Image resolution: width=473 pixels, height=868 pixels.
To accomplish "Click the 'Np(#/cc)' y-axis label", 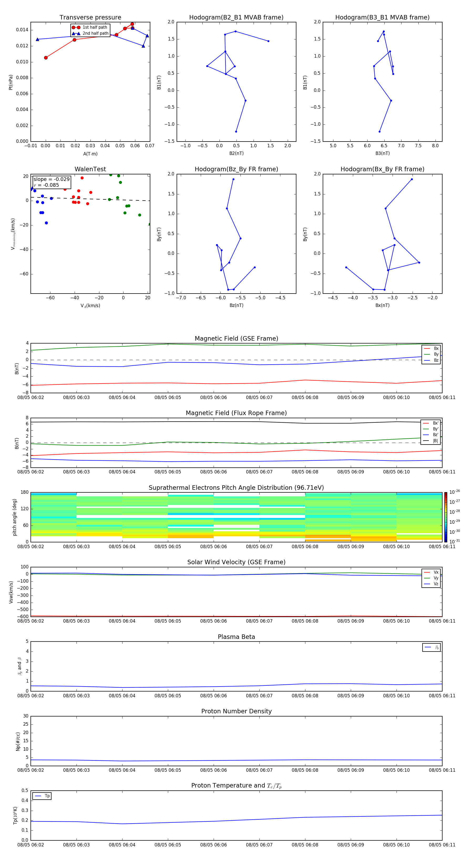I will 18,741.
